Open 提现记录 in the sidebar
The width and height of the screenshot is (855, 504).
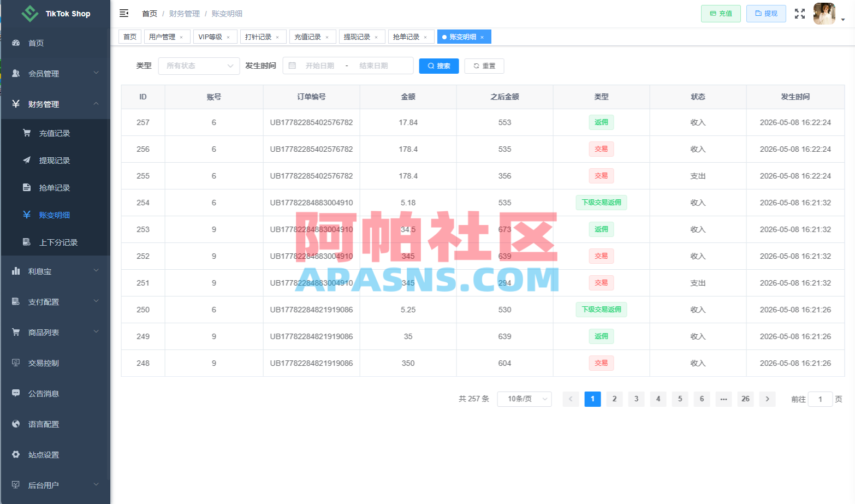pos(56,161)
